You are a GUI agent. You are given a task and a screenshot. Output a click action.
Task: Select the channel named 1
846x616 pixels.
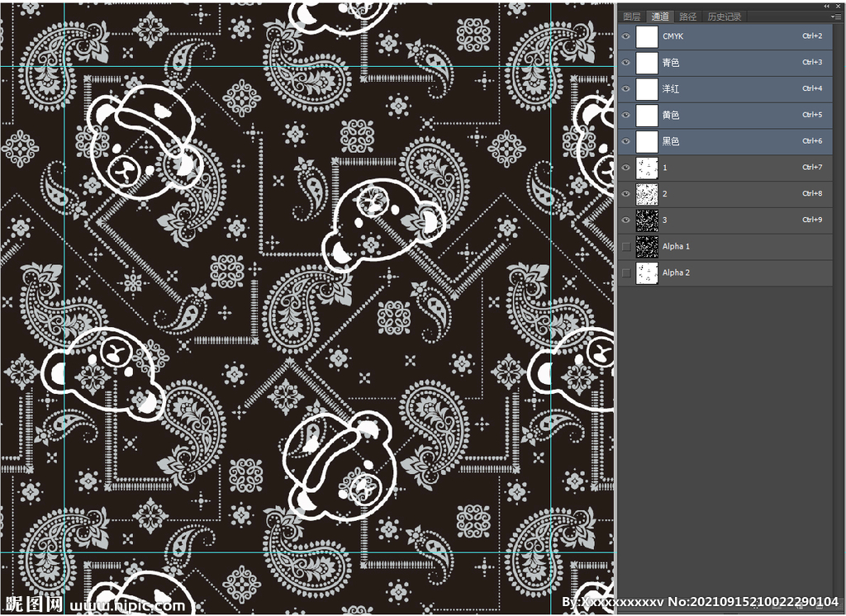(665, 168)
